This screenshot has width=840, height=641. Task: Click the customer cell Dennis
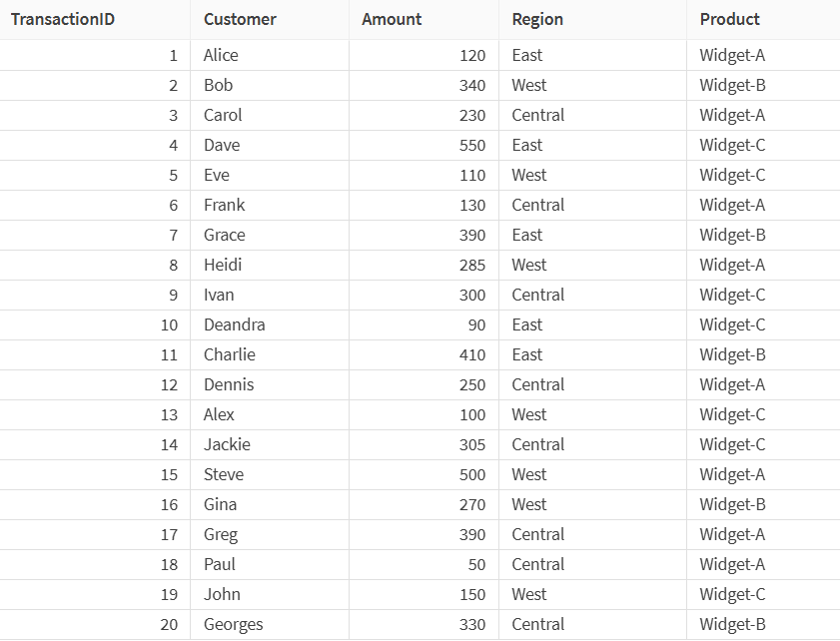click(x=229, y=384)
